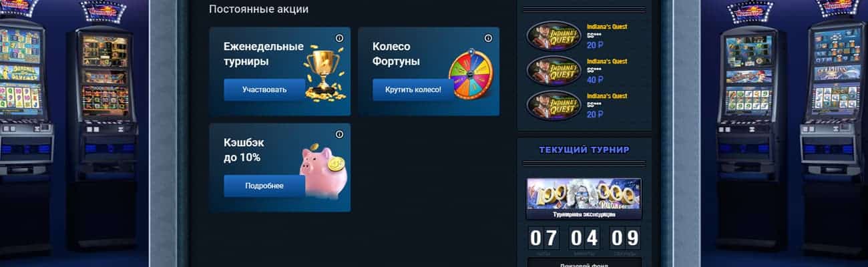Viewport: 868px width, 267px height.
Task: Select last Indiana's Quest game thumbnail
Action: (554, 105)
